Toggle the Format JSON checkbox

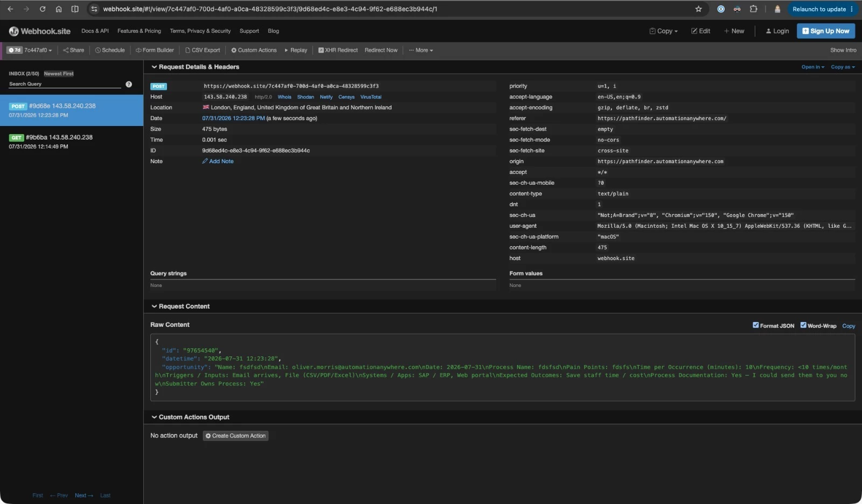pos(756,325)
